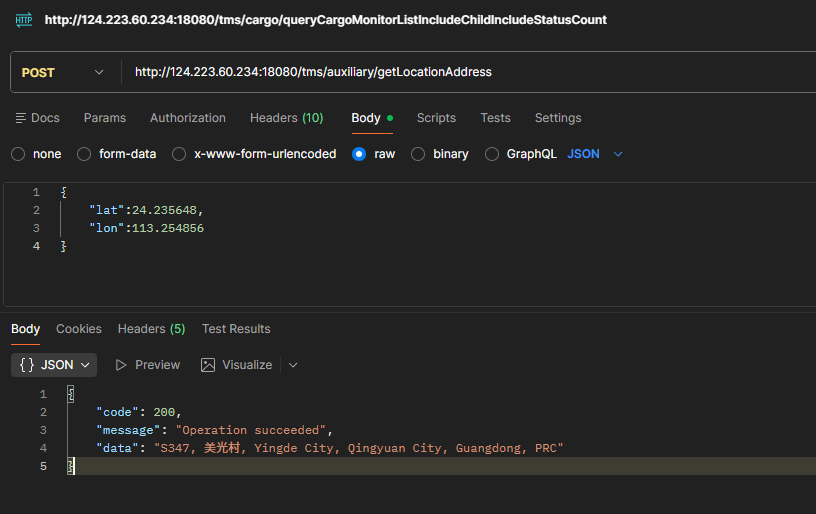Open the Test Results tab
Image resolution: width=816 pixels, height=514 pixels.
pos(236,329)
